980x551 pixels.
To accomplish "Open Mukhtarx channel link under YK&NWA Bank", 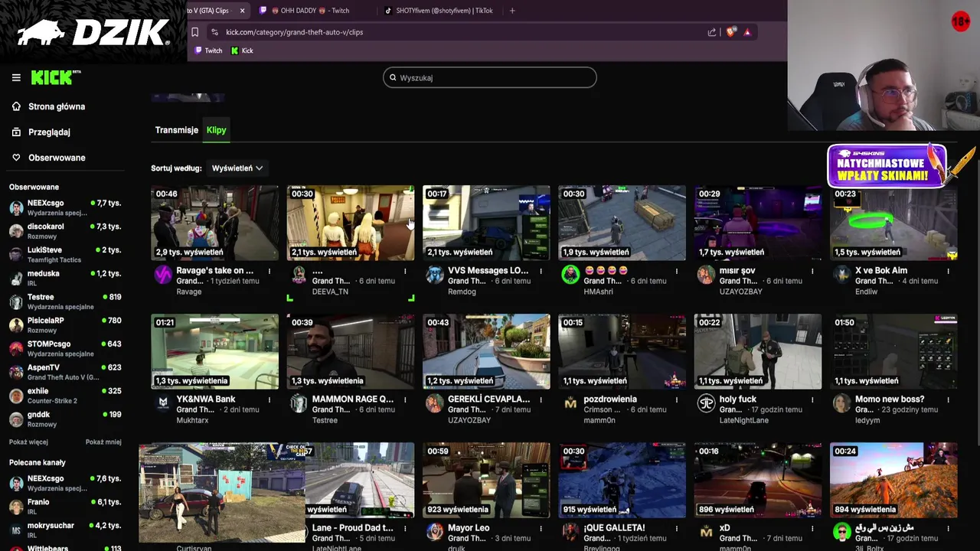I will [192, 420].
